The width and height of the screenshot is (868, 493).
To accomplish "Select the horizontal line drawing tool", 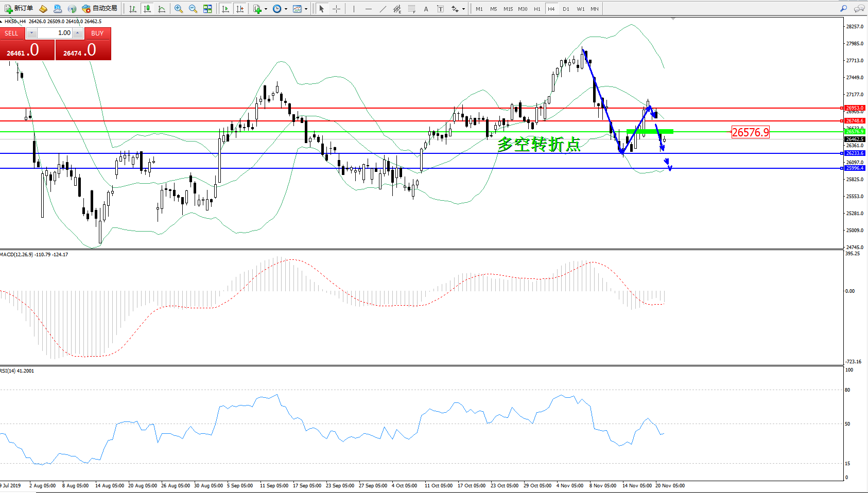I will pos(368,9).
